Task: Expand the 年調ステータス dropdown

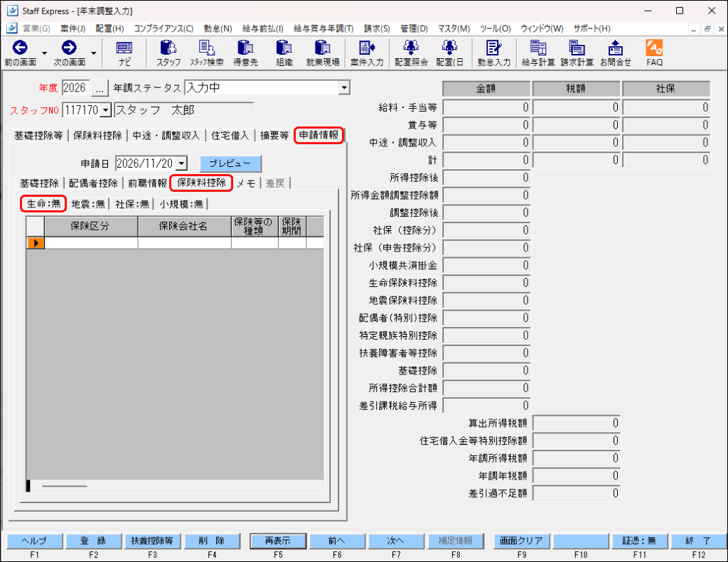Action: (343, 87)
